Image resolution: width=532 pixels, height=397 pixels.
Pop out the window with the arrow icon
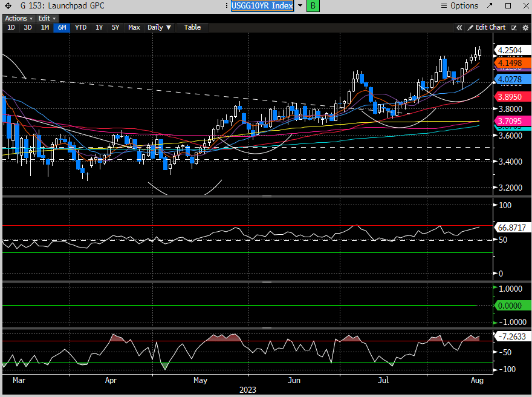point(491,6)
